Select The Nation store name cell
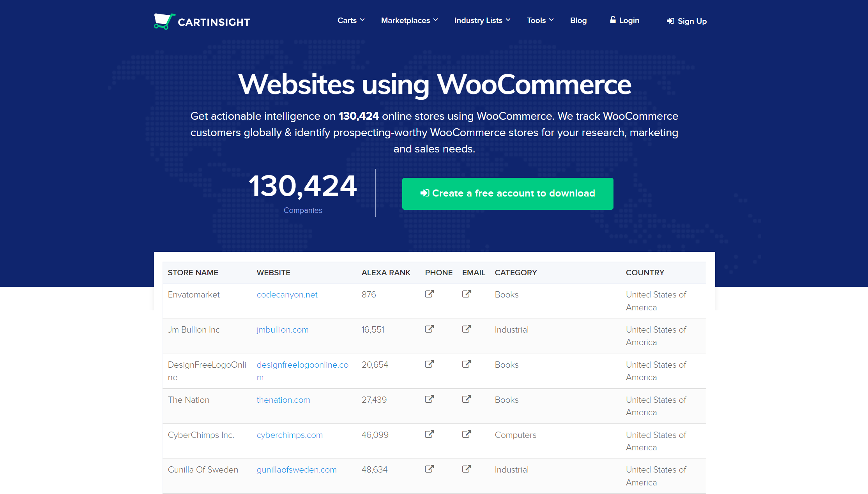Image resolution: width=868 pixels, height=494 pixels. (188, 400)
